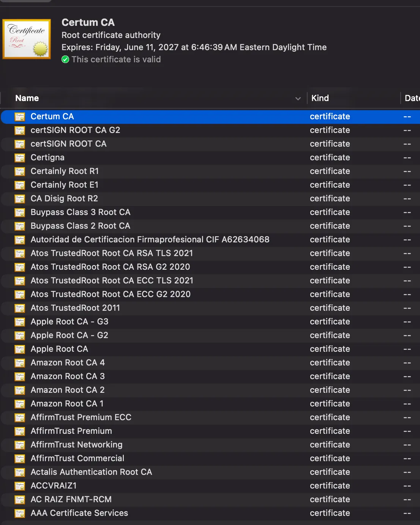Click the Certigna certificate icon
Screen dimensions: 420x525
tap(20, 158)
